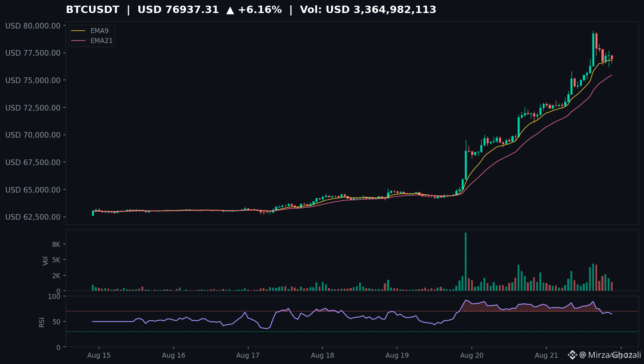
Task: Click the +6.16% change value in the header
Action: pyautogui.click(x=260, y=10)
